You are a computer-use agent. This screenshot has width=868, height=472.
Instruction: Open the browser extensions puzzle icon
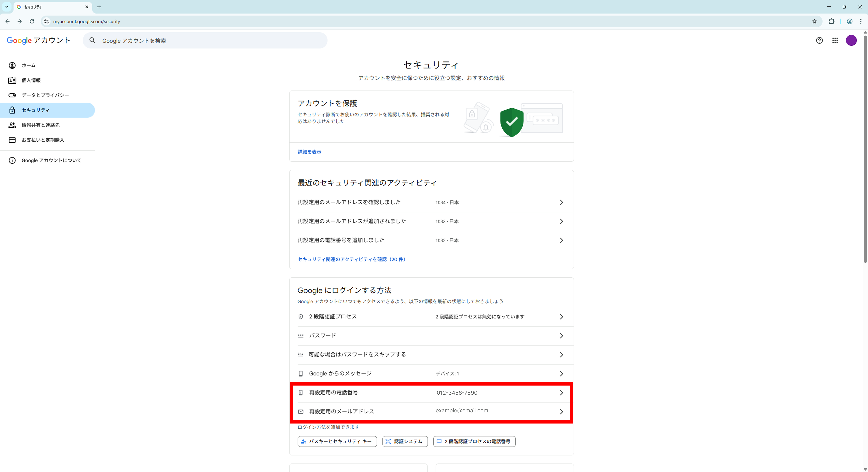831,21
